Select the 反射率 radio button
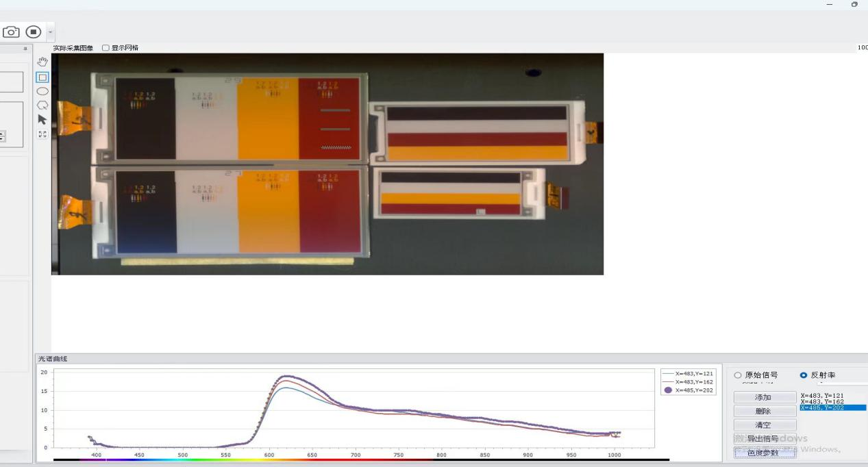Image resolution: width=868 pixels, height=467 pixels. [x=804, y=375]
